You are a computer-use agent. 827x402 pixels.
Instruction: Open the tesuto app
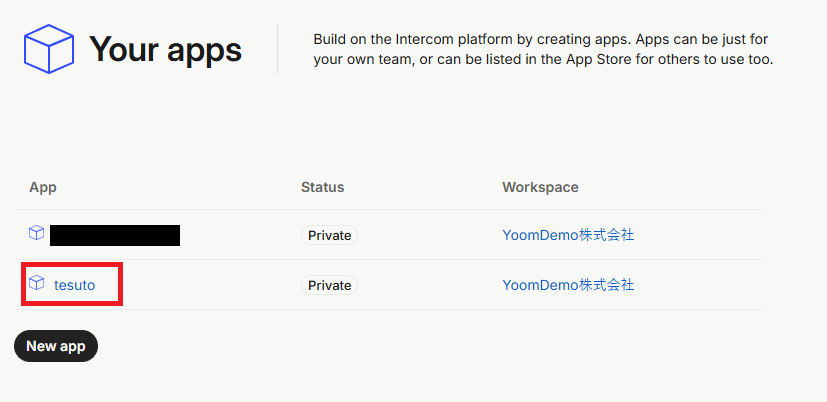tap(75, 285)
